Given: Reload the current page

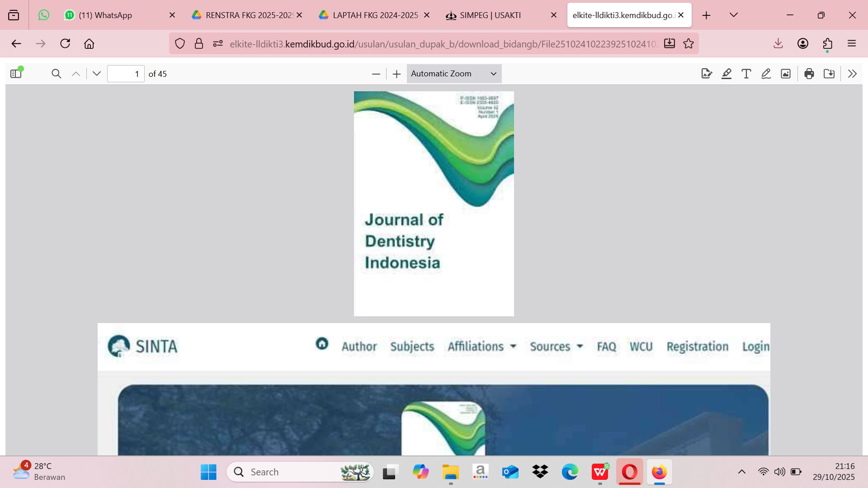Looking at the screenshot, I should [65, 43].
